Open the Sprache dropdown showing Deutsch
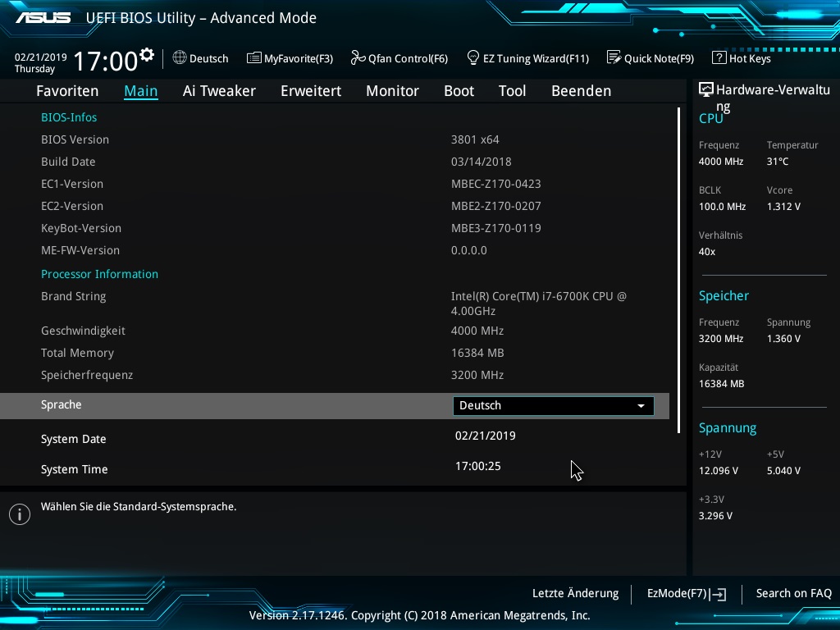This screenshot has width=840, height=630. coord(554,405)
